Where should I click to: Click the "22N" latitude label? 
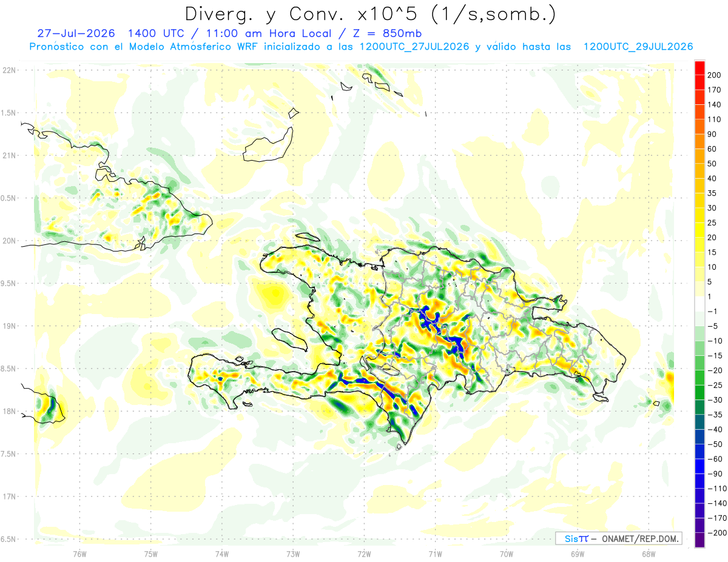(x=9, y=70)
